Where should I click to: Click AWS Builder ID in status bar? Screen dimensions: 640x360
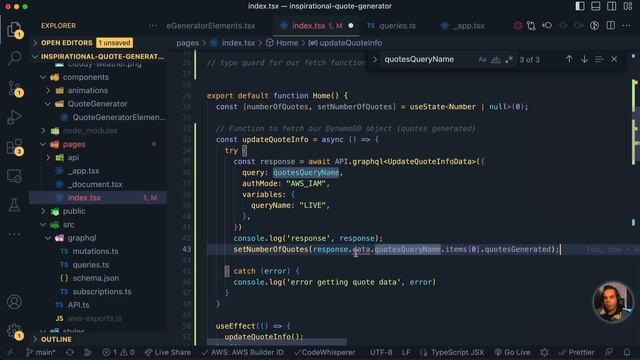pyautogui.click(x=243, y=352)
